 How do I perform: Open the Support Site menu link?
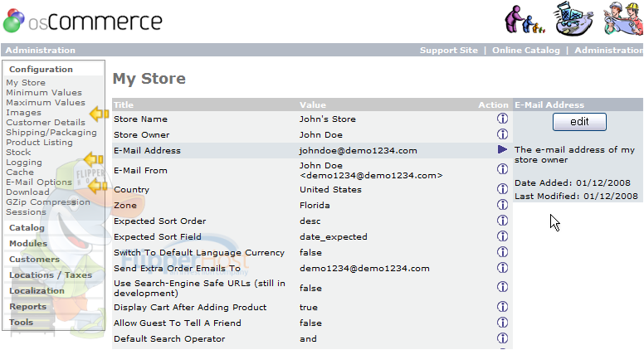[448, 50]
